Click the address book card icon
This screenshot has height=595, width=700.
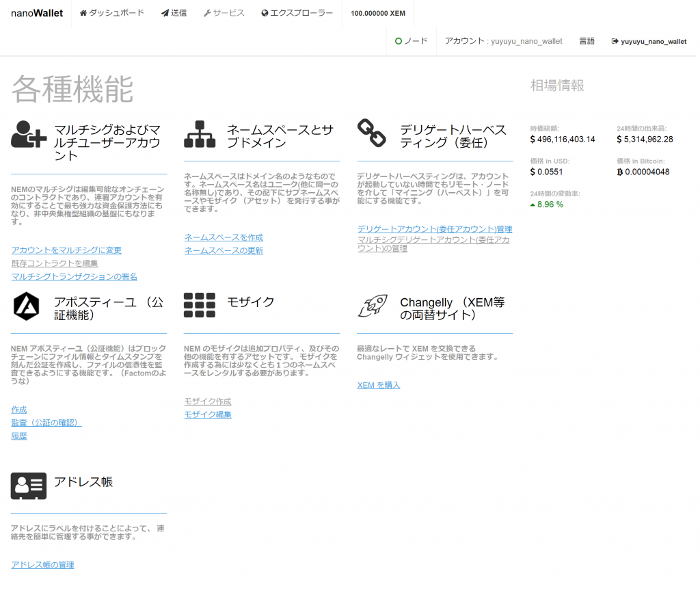point(29,486)
